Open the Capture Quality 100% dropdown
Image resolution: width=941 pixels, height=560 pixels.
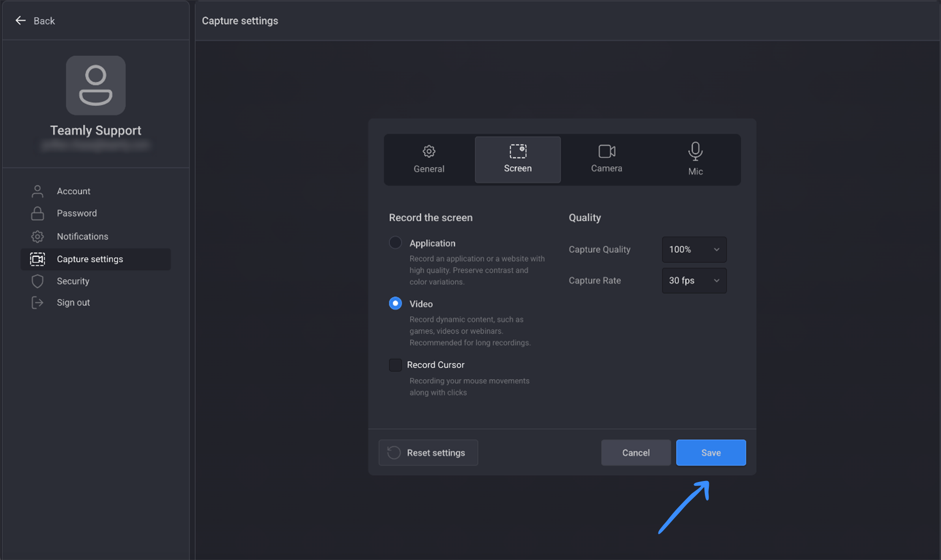tap(694, 249)
